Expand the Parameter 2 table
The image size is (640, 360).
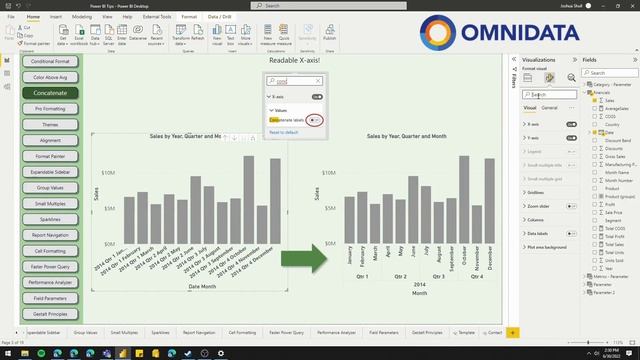pyautogui.click(x=584, y=292)
